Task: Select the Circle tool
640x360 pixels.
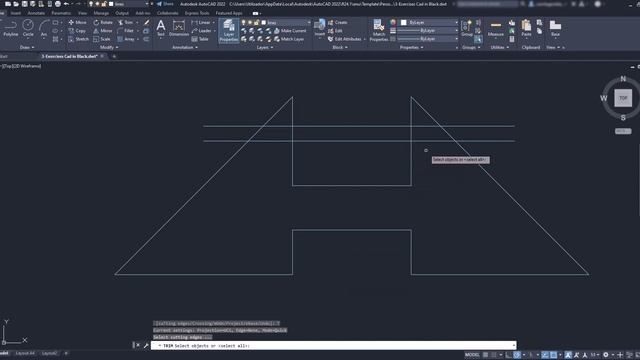Action: tap(28, 28)
